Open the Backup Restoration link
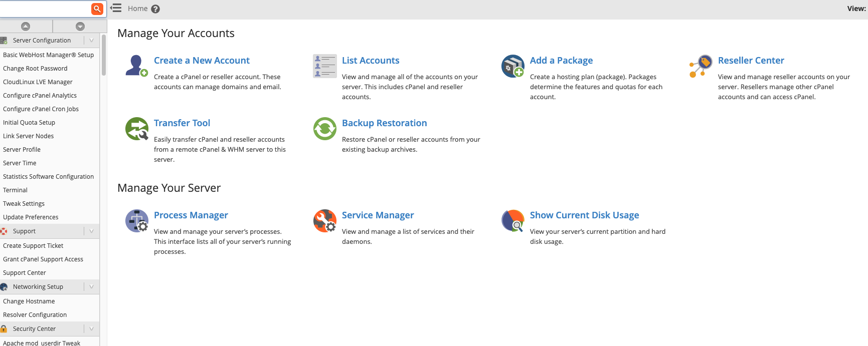The image size is (868, 346). coord(384,123)
